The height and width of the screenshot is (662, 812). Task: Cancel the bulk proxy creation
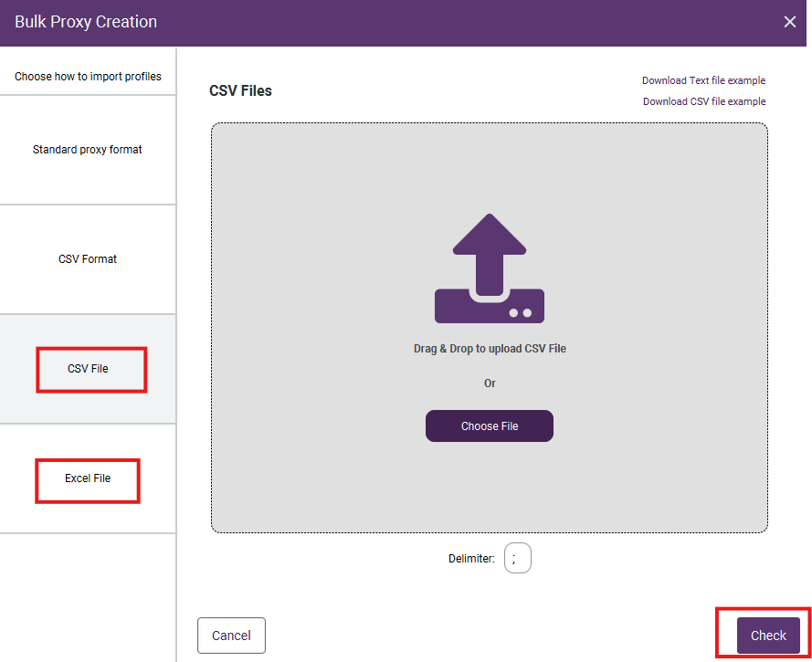point(231,636)
